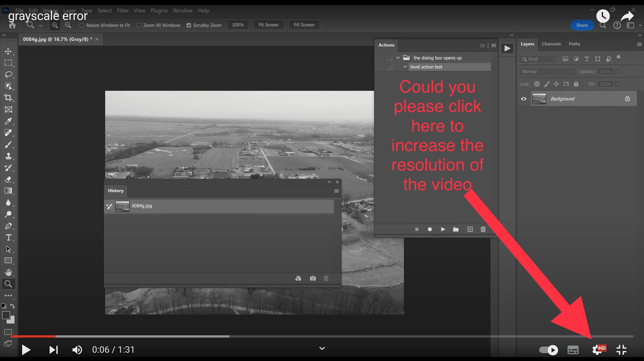Disable the Scrubby Zoom checkbox
The width and height of the screenshot is (644, 361).
tap(189, 25)
